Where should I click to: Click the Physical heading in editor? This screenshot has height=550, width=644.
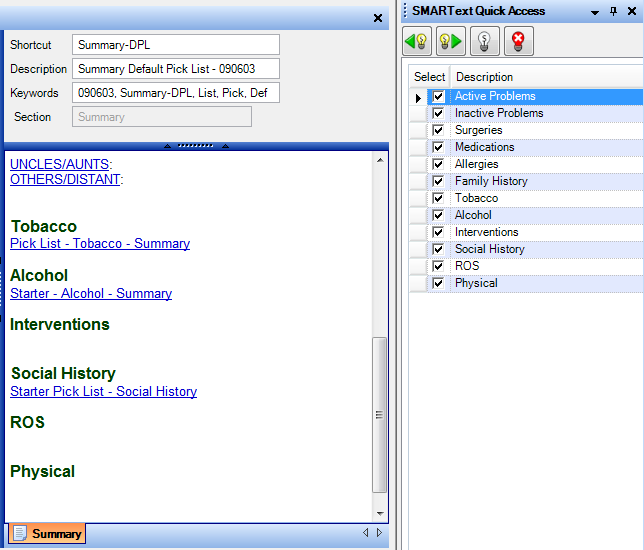point(43,472)
